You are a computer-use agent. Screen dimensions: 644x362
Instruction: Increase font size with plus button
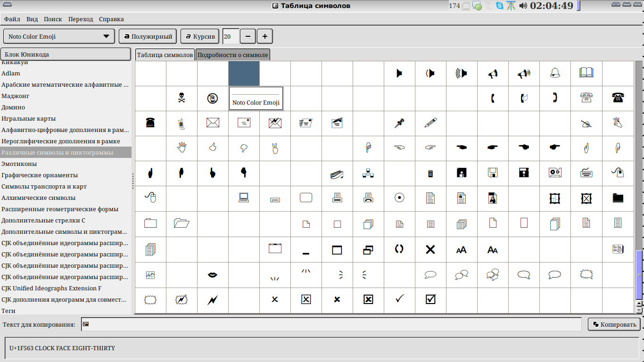click(264, 36)
